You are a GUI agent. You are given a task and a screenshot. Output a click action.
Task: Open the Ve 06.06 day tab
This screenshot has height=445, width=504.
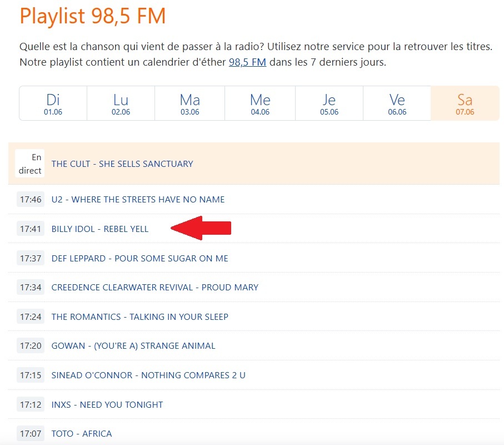[397, 103]
